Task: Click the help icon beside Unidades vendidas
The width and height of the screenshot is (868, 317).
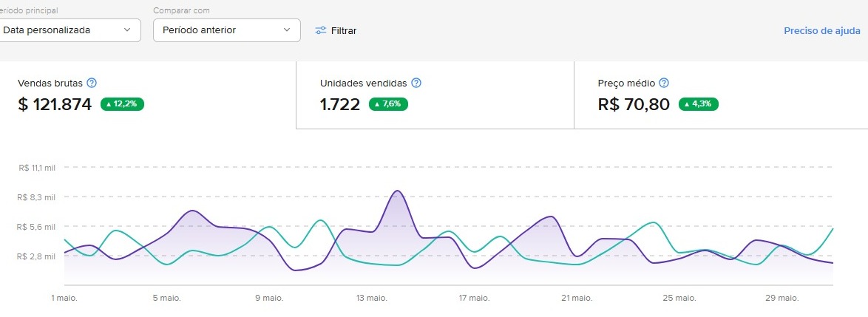Action: click(416, 83)
